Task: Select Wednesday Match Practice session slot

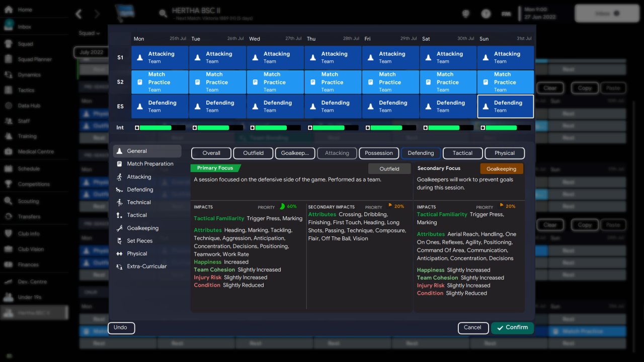Action: 275,82
